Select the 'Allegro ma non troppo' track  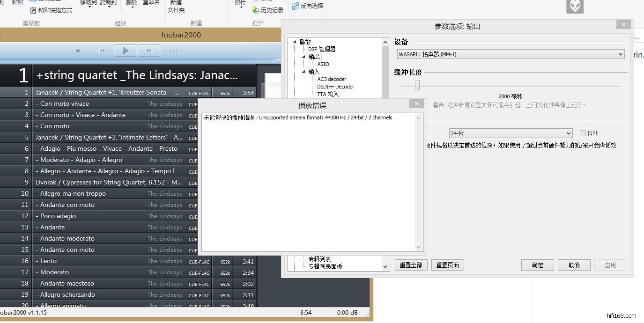(x=73, y=193)
